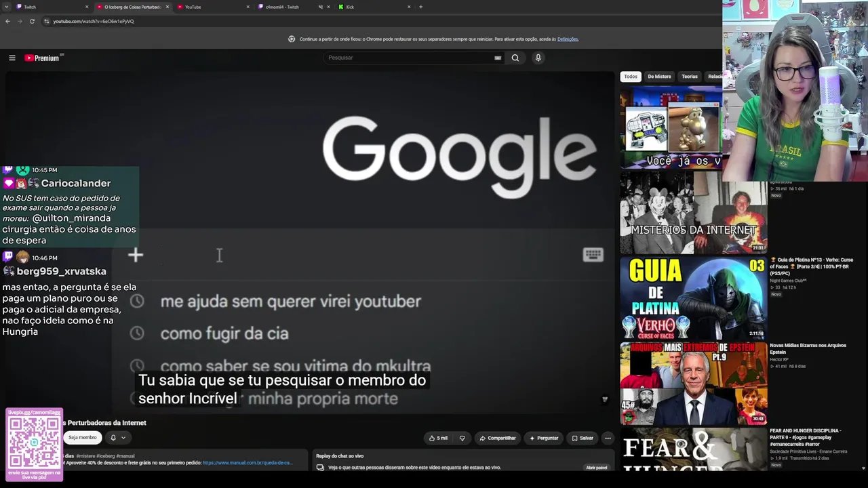Select the 'Todos' filter chip
This screenshot has height=488, width=868.
pyautogui.click(x=631, y=77)
